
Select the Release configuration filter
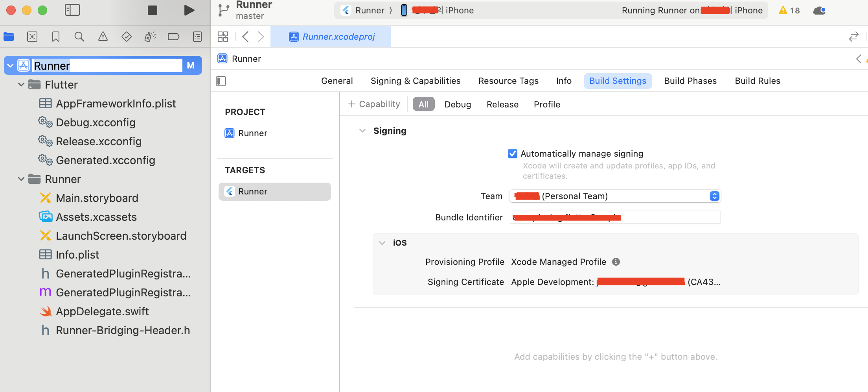click(x=502, y=104)
